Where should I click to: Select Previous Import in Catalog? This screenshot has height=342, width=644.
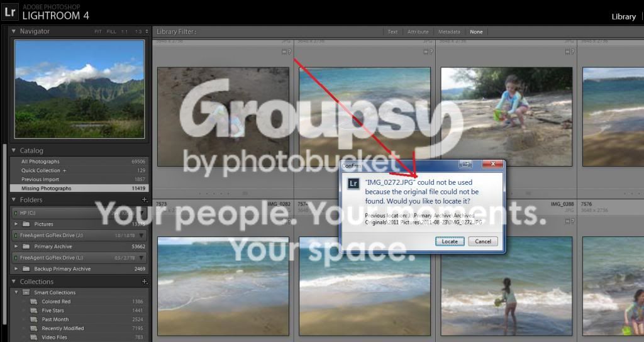40,179
